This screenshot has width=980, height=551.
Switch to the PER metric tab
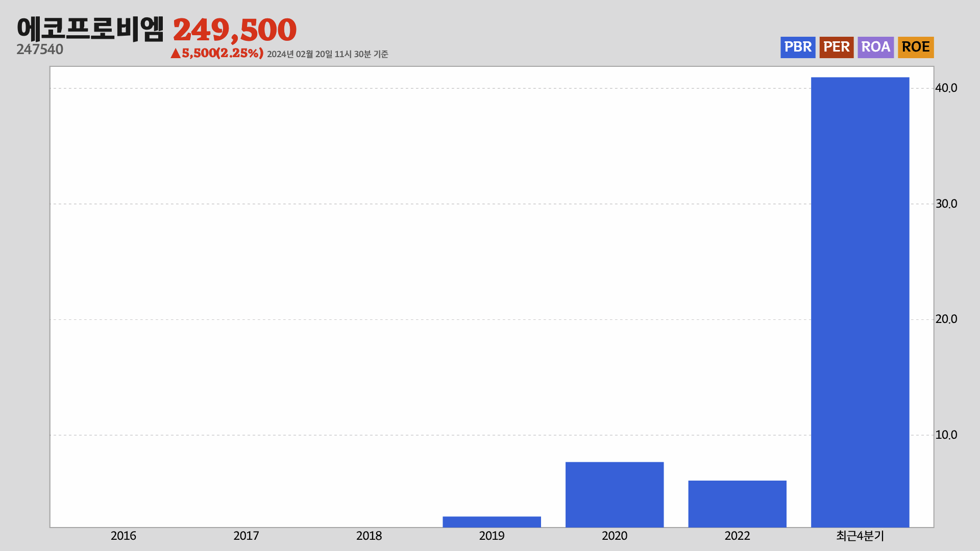coord(837,47)
